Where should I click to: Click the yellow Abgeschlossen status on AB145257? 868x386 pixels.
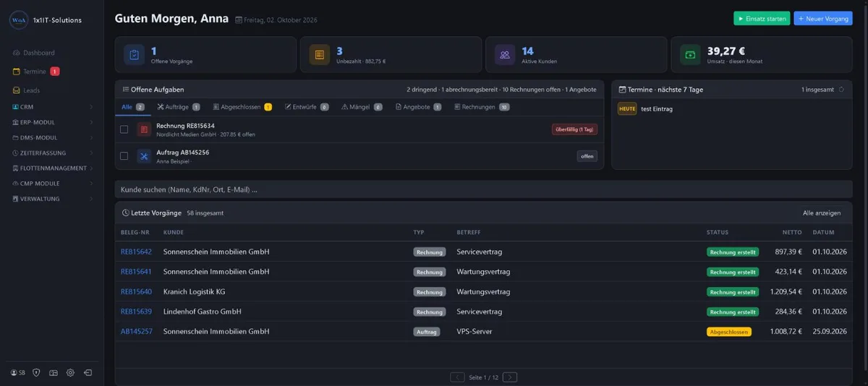(x=729, y=332)
